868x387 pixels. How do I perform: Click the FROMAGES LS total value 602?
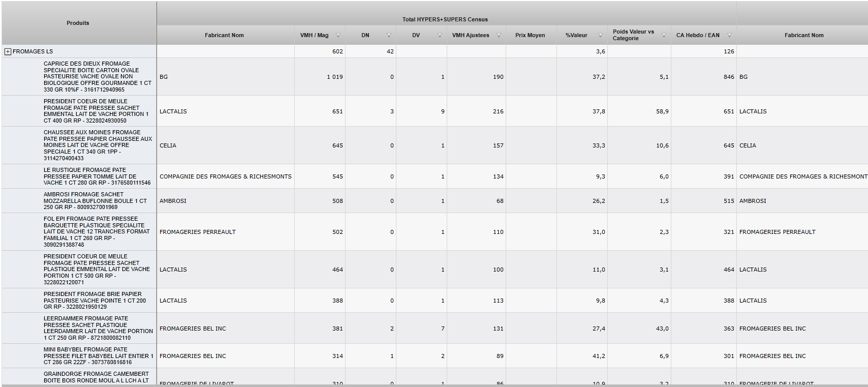[x=337, y=51]
